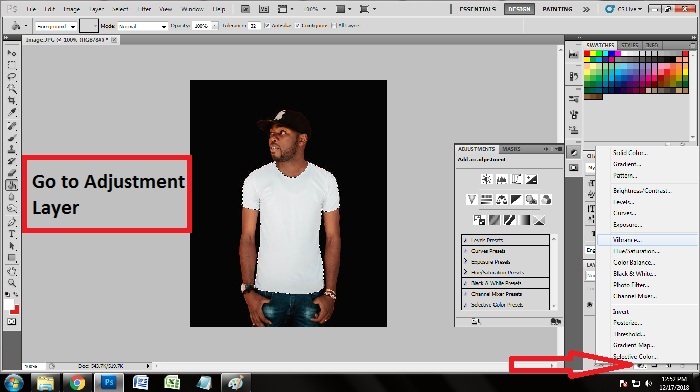
Task: Open the Filter menu
Action: click(144, 9)
